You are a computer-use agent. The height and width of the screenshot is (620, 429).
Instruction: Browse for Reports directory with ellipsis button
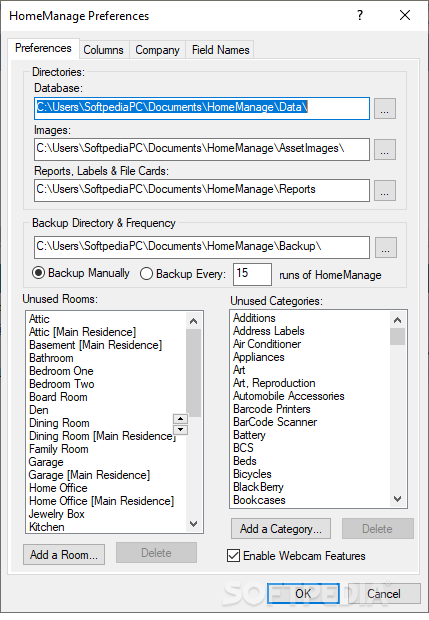385,191
